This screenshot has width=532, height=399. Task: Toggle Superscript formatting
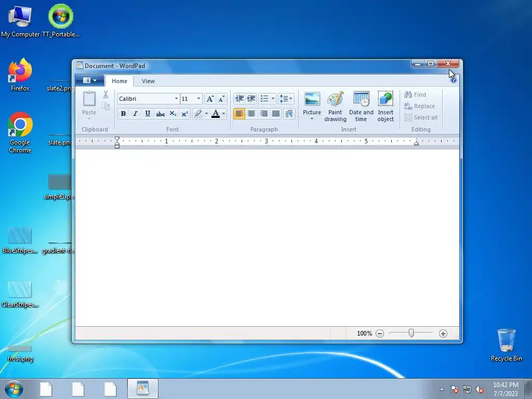coord(184,114)
